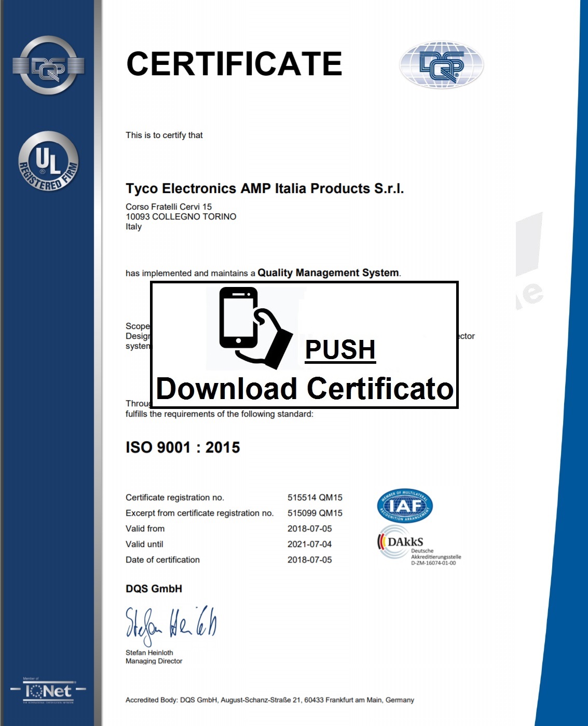This screenshot has width=588, height=726.
Task: Click the address line "Corso Fratelli Cervi 15"
Action: coord(169,207)
